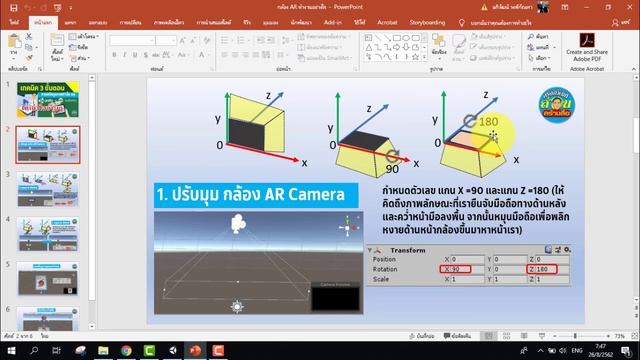Image resolution: width=640 pixels, height=360 pixels.
Task: Click zoom in plus button
Action: click(x=608, y=336)
